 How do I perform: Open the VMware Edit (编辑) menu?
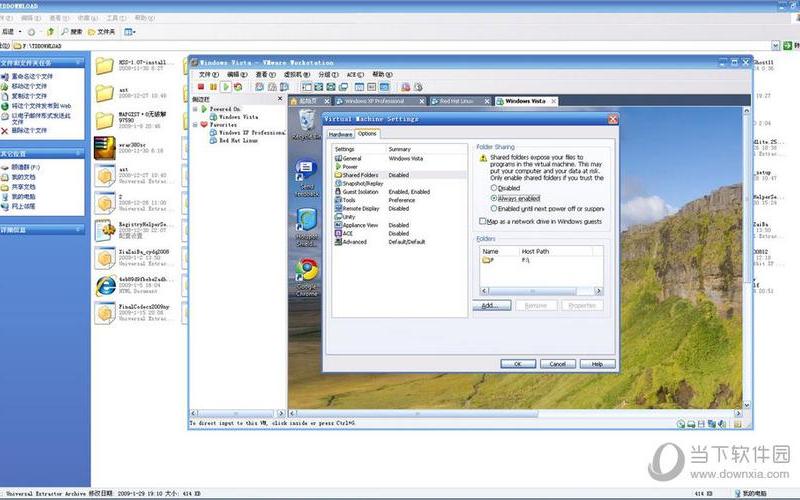pos(237,74)
